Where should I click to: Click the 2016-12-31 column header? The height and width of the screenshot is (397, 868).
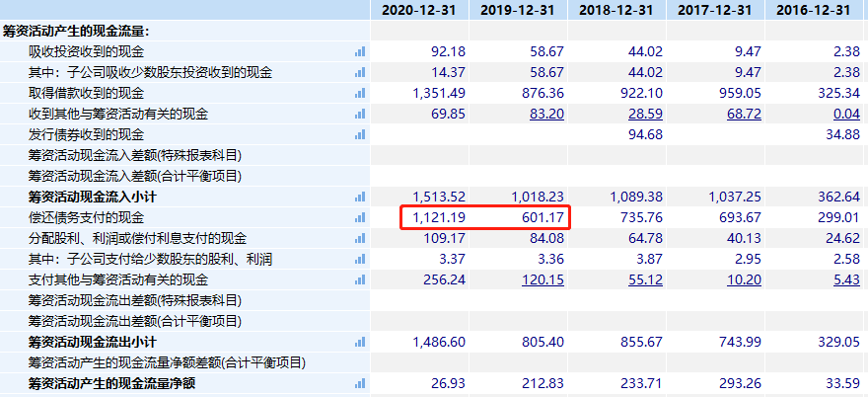point(814,10)
